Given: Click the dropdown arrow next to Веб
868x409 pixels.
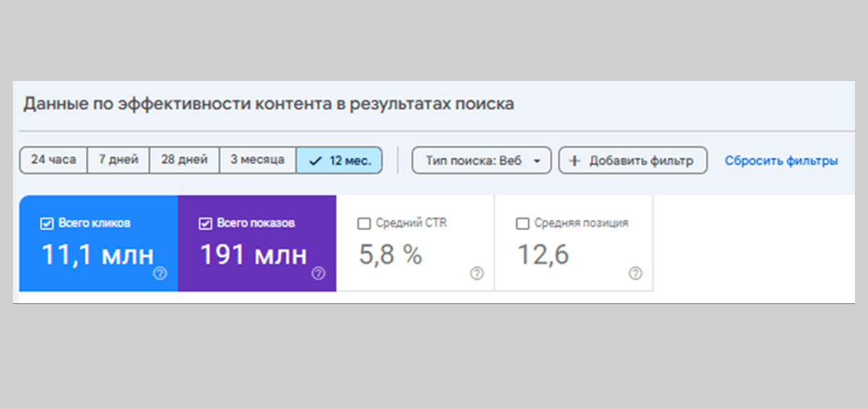Looking at the screenshot, I should (x=537, y=161).
